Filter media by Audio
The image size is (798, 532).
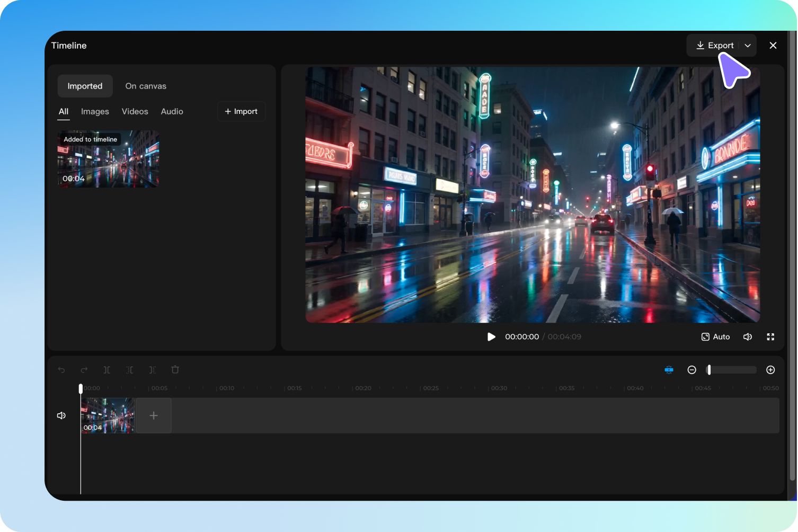click(172, 111)
